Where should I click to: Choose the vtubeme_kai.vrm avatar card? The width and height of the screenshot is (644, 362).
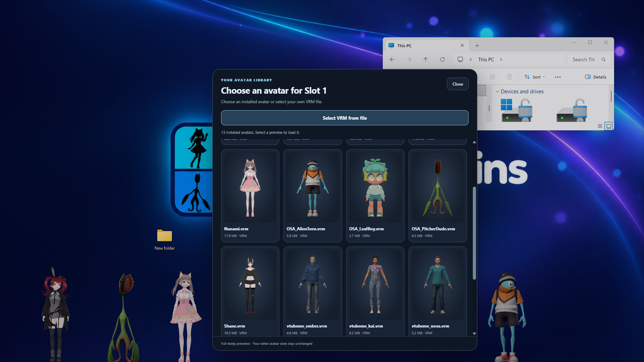[375, 292]
